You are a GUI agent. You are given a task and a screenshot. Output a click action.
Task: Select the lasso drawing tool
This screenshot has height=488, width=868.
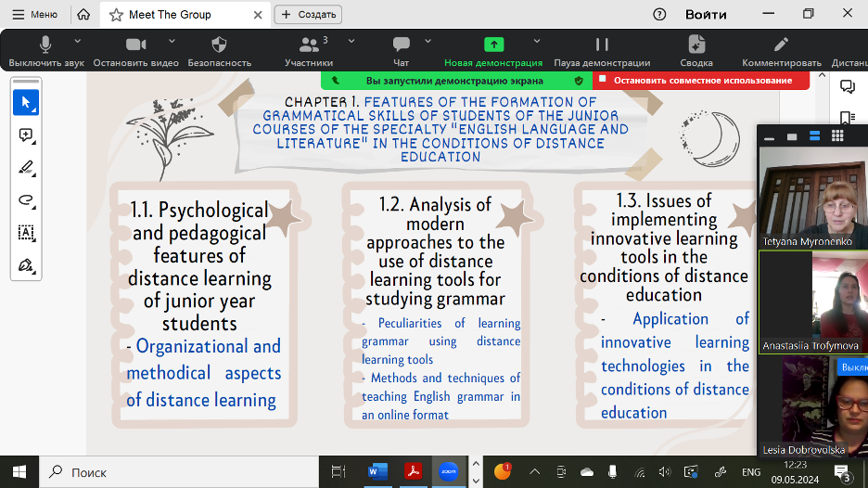point(26,200)
